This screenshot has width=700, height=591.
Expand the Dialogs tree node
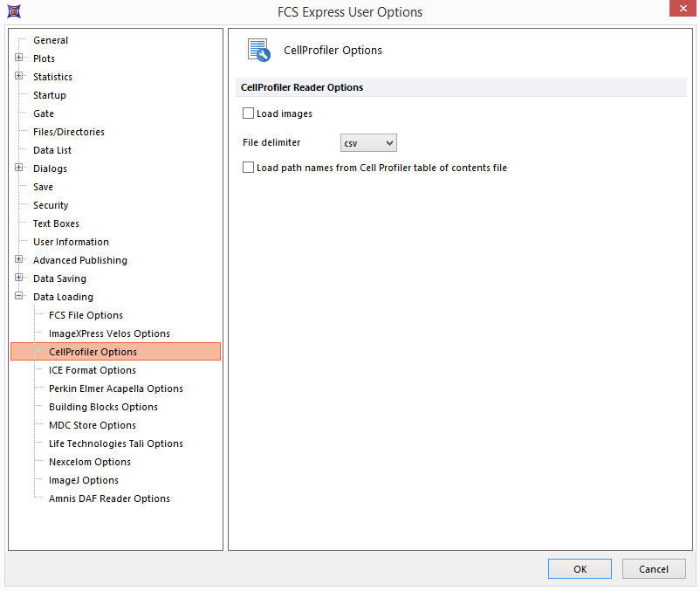click(x=19, y=168)
